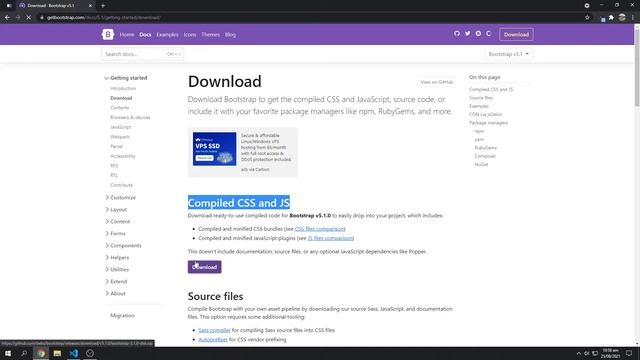Open Themes in navbar

pos(211,35)
